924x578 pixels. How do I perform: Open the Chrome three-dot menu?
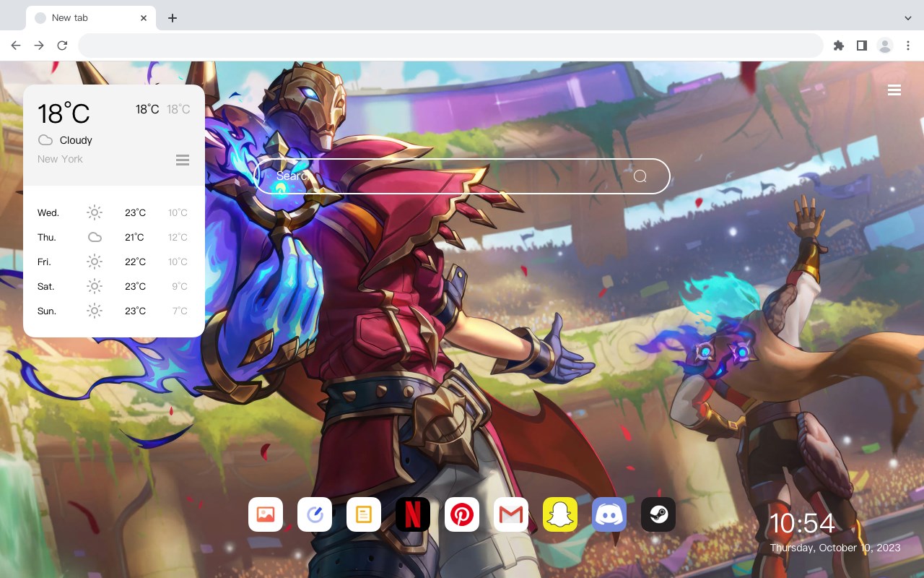pyautogui.click(x=908, y=46)
